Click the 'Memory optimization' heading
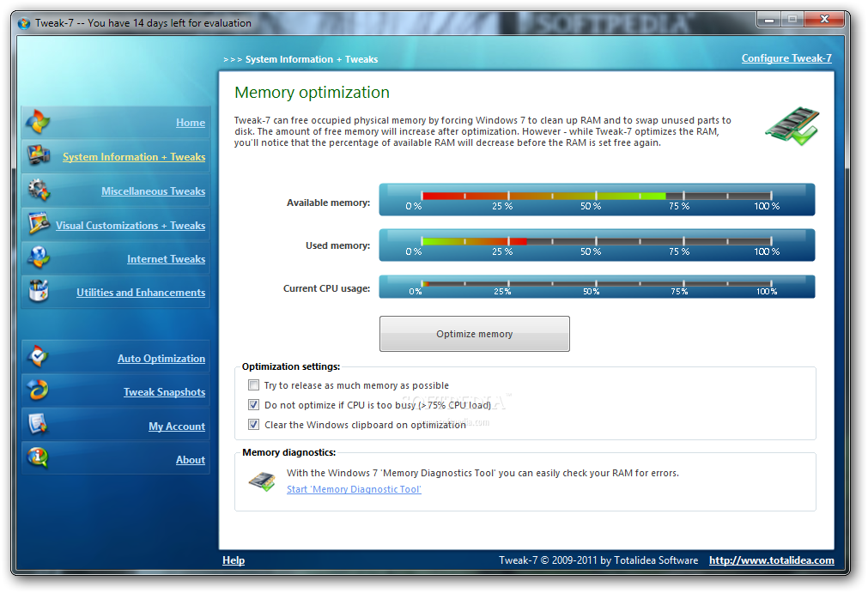This screenshot has width=868, height=593. pos(313,93)
